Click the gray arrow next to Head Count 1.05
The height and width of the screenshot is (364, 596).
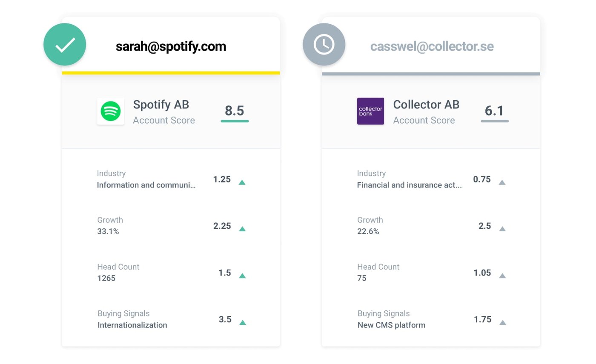pyautogui.click(x=502, y=275)
